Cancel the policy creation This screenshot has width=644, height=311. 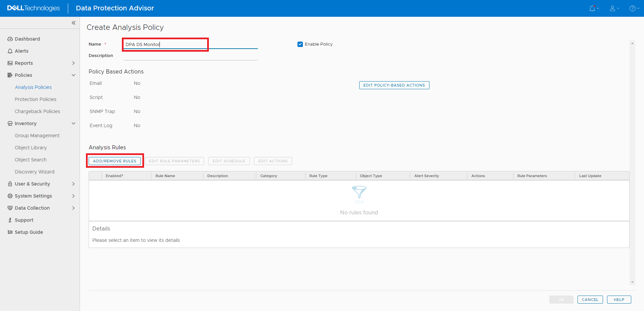(x=590, y=299)
